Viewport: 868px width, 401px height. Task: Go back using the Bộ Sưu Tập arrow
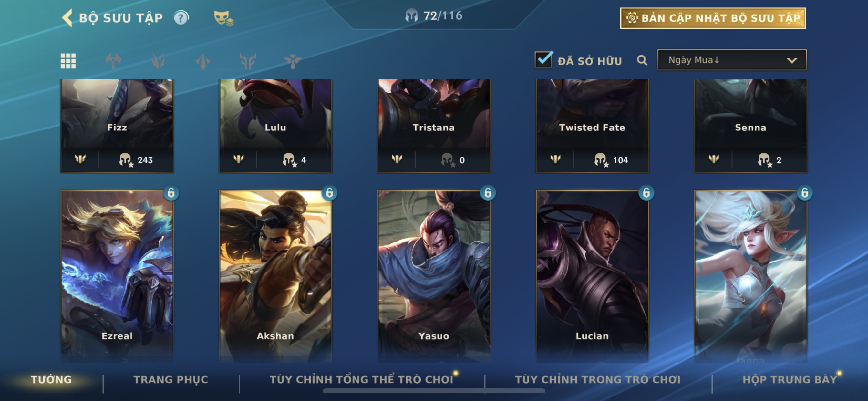(x=67, y=18)
